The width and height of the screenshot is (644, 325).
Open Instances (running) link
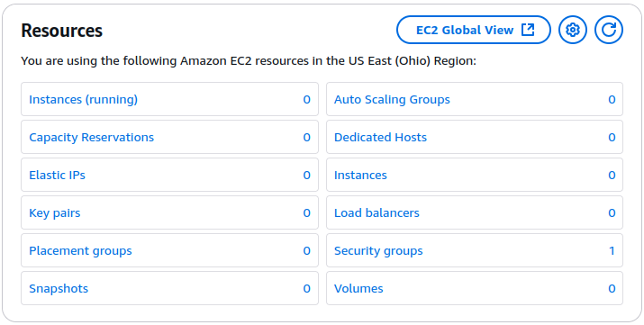(x=84, y=99)
